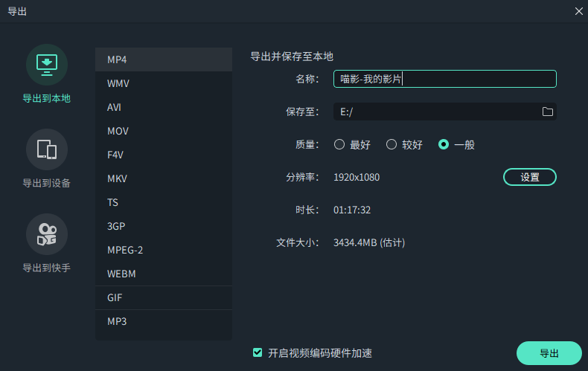Open the folder browse icon
The height and width of the screenshot is (371, 588).
click(x=548, y=112)
